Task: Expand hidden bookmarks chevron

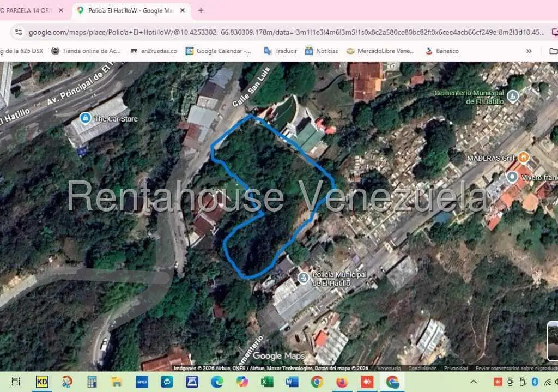Action: tap(529, 51)
